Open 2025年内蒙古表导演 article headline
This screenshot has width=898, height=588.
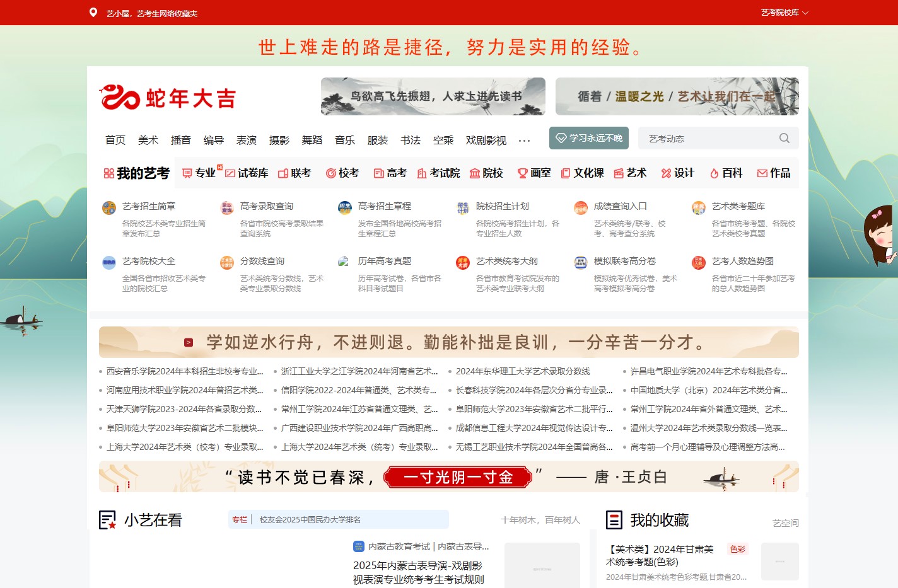[x=418, y=572]
